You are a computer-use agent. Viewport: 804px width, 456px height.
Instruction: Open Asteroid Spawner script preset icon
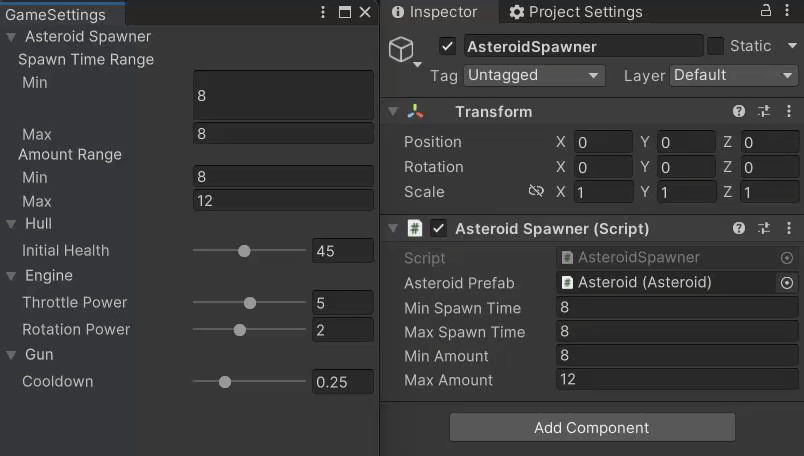[764, 228]
